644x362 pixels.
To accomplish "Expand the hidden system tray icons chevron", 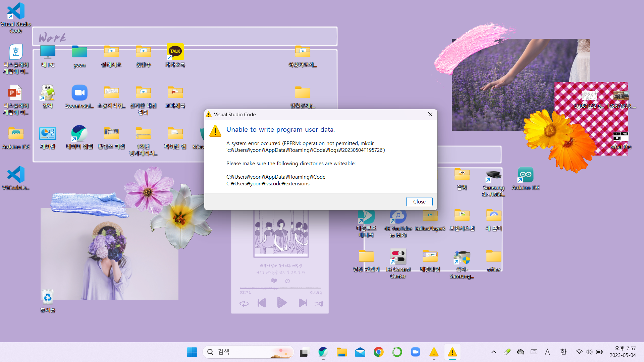I will click(x=494, y=352).
